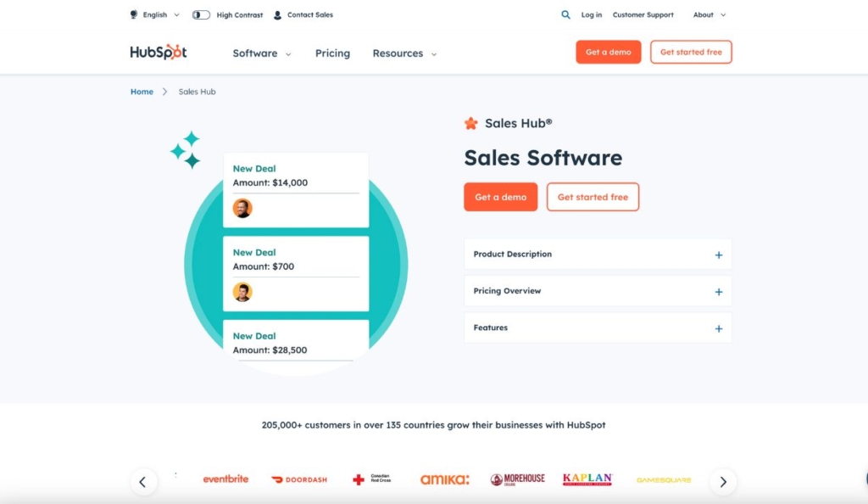Viewport: 868px width, 504px height.
Task: Select Pricing in the navigation menu
Action: (332, 53)
